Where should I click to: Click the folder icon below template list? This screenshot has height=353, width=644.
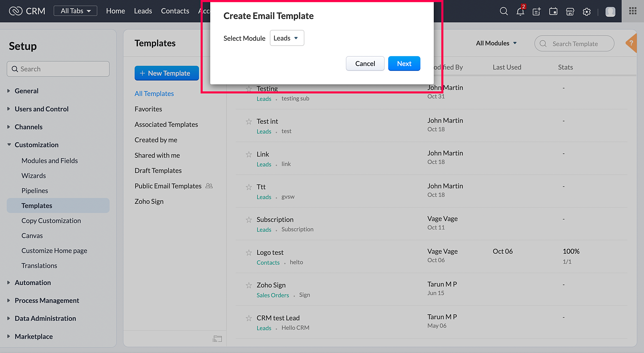pyautogui.click(x=217, y=339)
